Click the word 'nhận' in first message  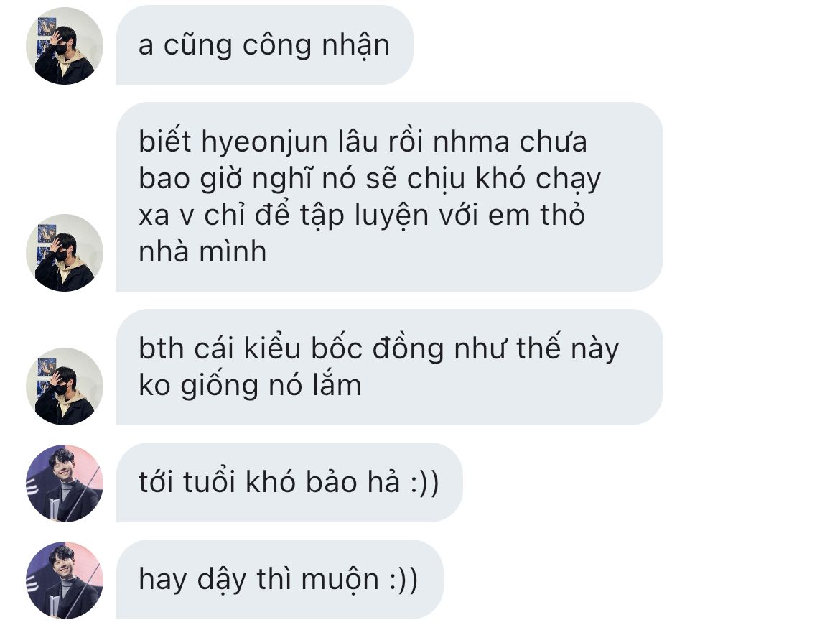[355, 46]
